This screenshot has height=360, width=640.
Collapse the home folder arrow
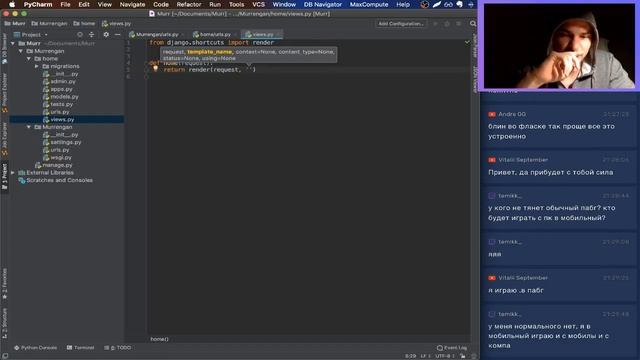pos(29,59)
